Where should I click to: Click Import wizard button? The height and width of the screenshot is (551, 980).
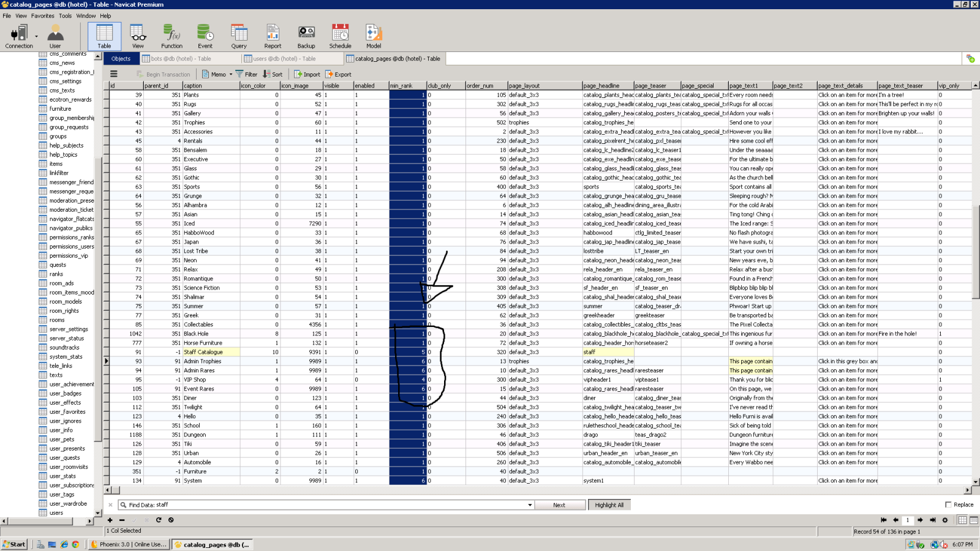[307, 74]
